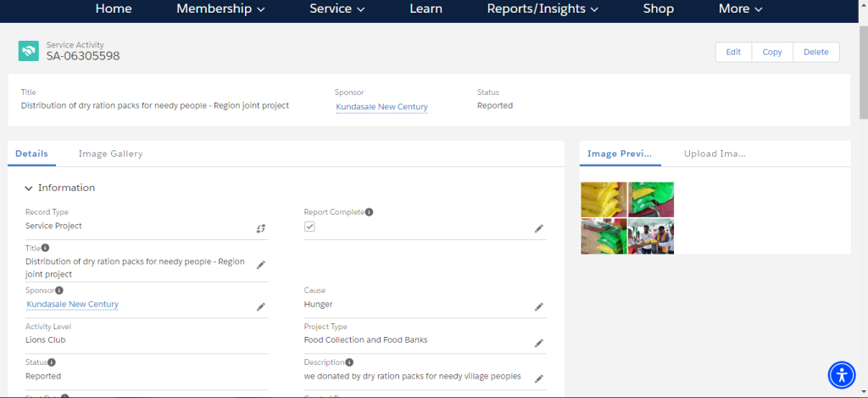This screenshot has height=398, width=868.
Task: Expand the Reports/Insights menu
Action: 542,8
